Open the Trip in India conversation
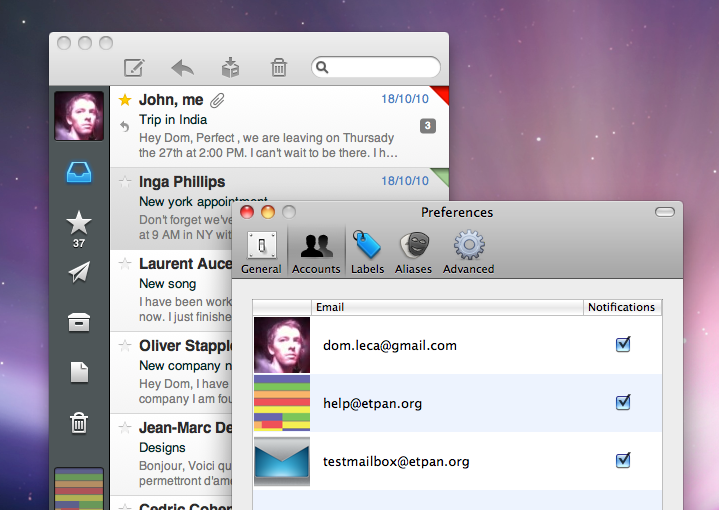 tap(279, 127)
